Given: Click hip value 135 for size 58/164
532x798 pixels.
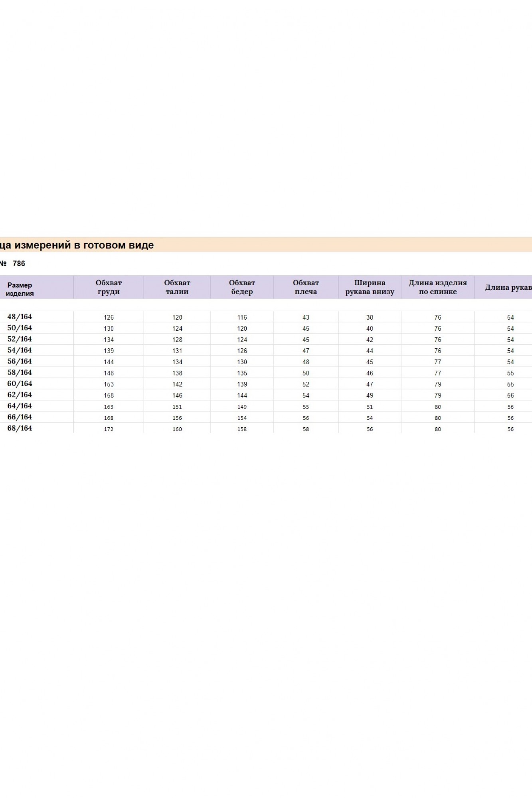Looking at the screenshot, I should (242, 373).
